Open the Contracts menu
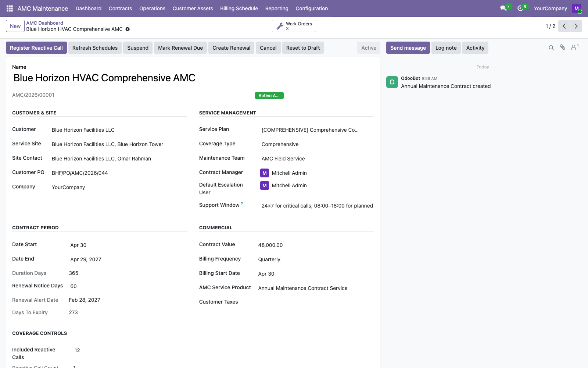Viewport: 588px width, 368px height. pos(120,8)
